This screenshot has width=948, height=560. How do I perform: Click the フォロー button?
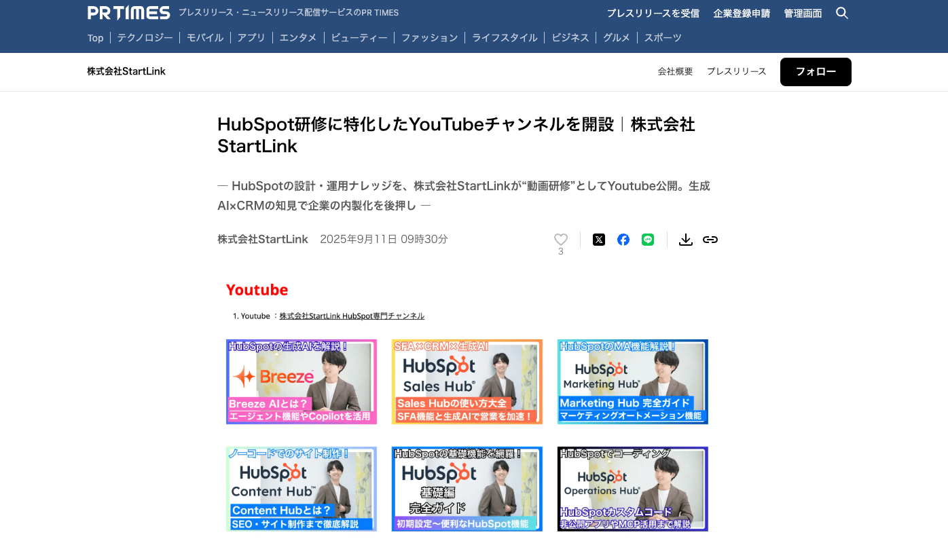(816, 72)
